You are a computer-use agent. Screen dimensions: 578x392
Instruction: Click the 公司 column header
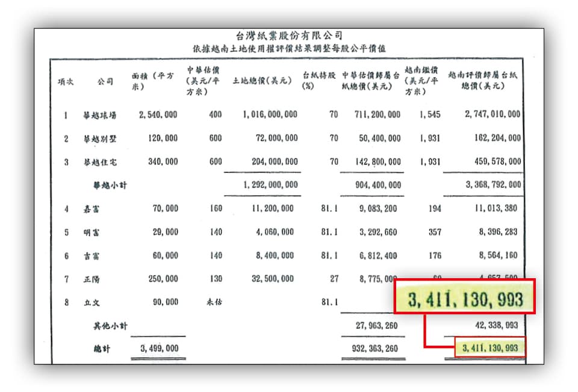pyautogui.click(x=105, y=81)
